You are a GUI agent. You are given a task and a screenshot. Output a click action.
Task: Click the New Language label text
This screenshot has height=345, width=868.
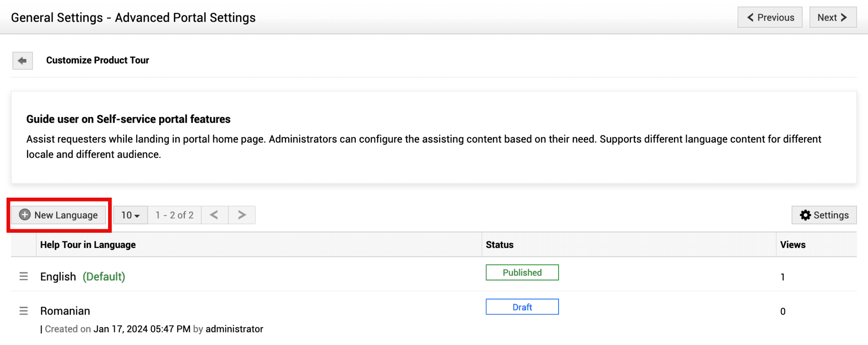tap(66, 215)
